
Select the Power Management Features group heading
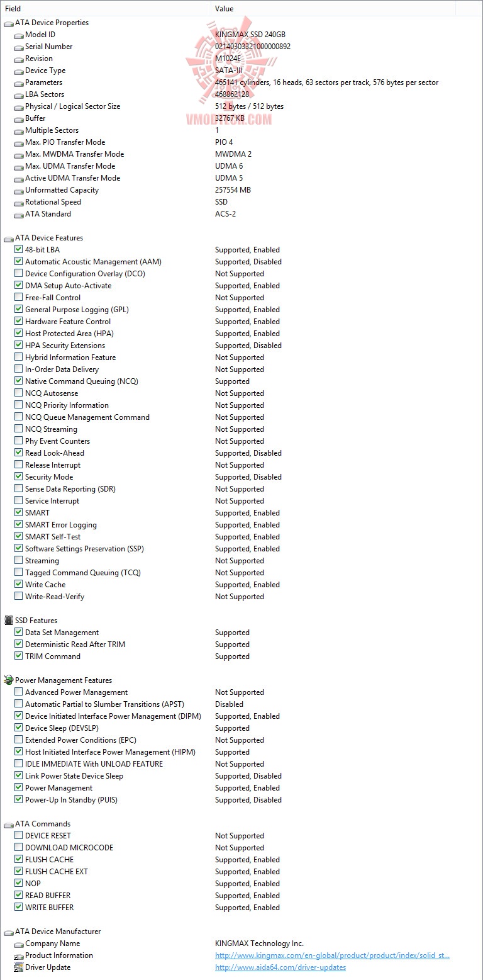(x=64, y=680)
